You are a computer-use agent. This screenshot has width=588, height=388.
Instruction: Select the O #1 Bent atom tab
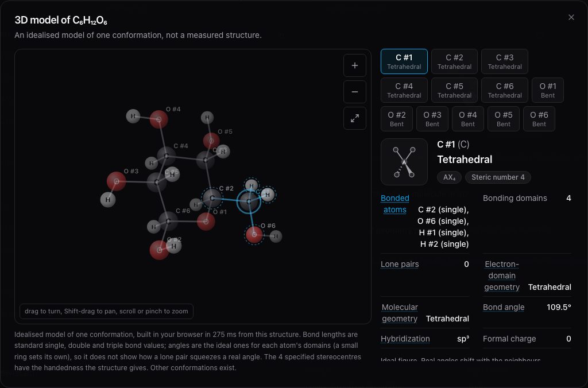[547, 90]
